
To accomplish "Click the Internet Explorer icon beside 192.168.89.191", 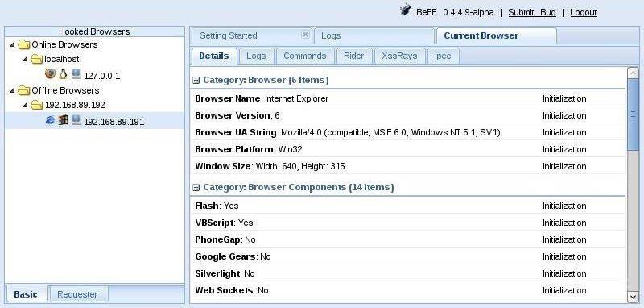I will click(x=50, y=120).
